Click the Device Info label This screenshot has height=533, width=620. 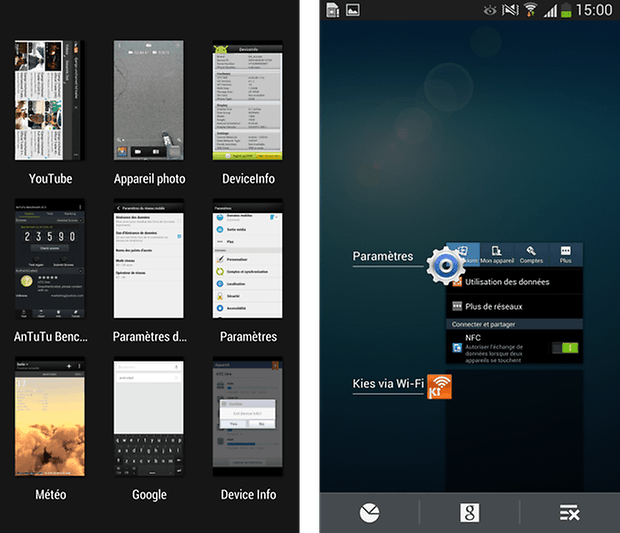[248, 495]
